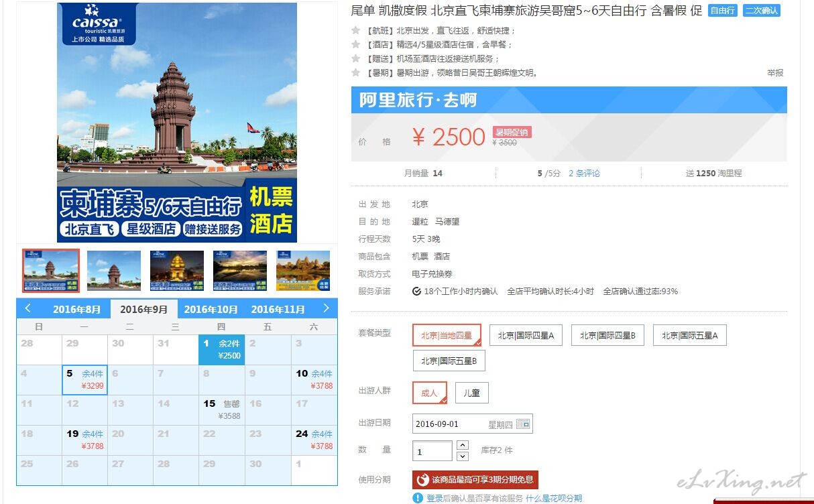Screen dimensions: 814x504
Task: Click the ¥ 2500 price
Action: (449, 137)
